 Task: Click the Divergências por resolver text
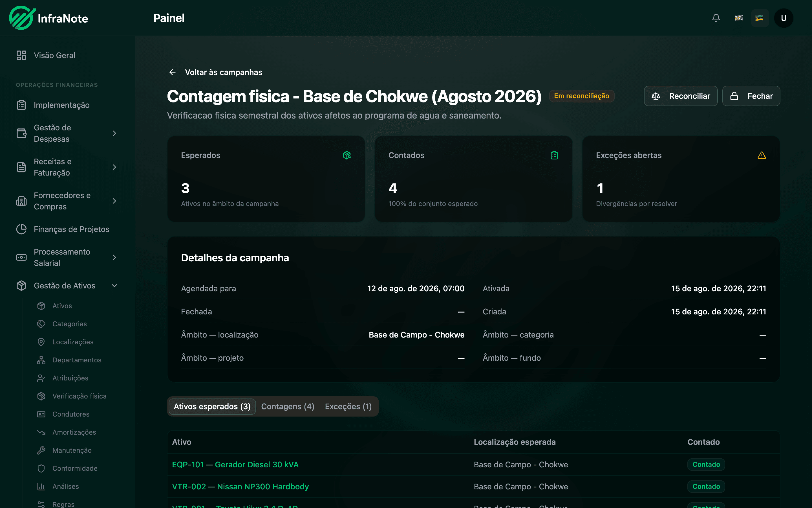click(x=636, y=203)
